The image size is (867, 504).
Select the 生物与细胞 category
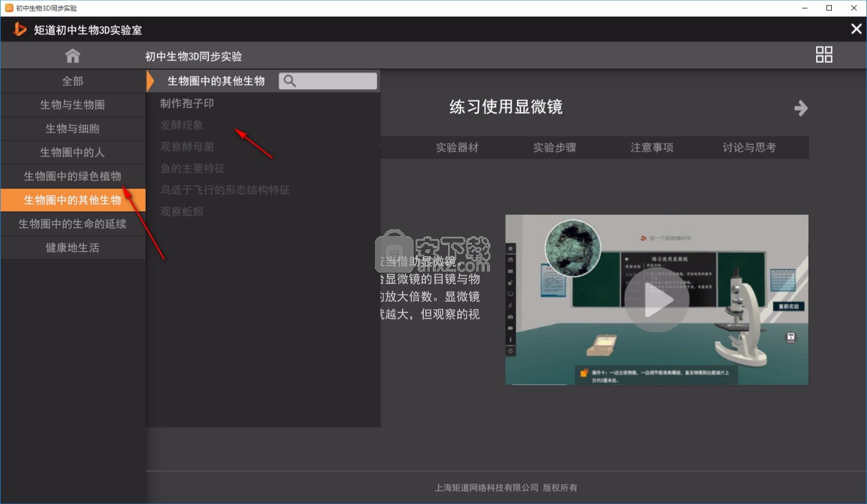(x=73, y=128)
